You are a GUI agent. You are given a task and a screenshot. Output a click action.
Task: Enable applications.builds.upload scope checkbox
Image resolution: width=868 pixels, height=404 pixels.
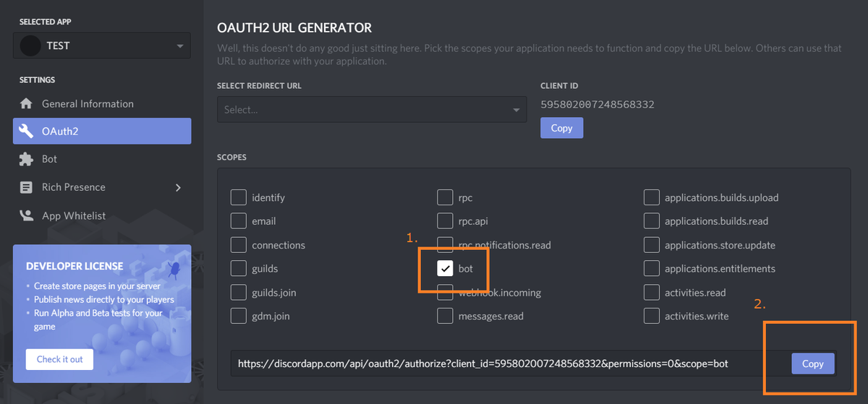pos(652,197)
